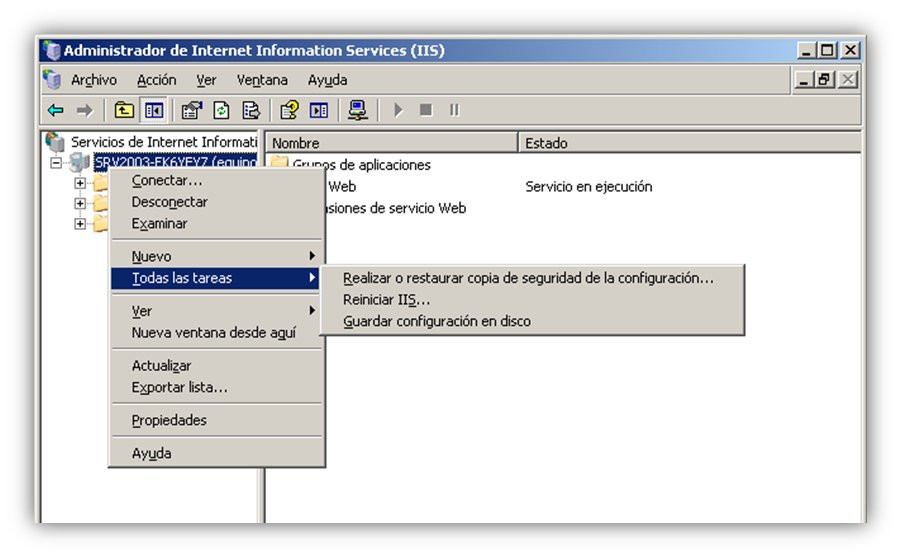Expand the first folder under the server

pos(80,183)
